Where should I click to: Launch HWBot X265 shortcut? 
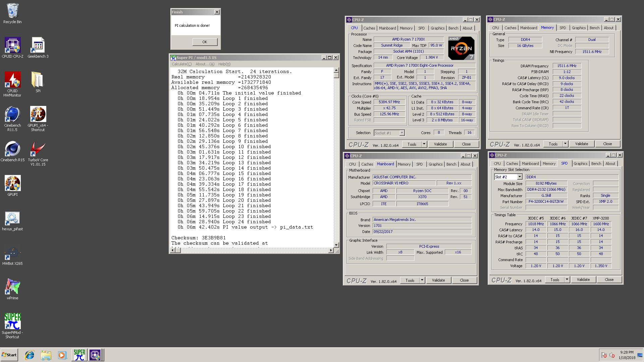12,256
